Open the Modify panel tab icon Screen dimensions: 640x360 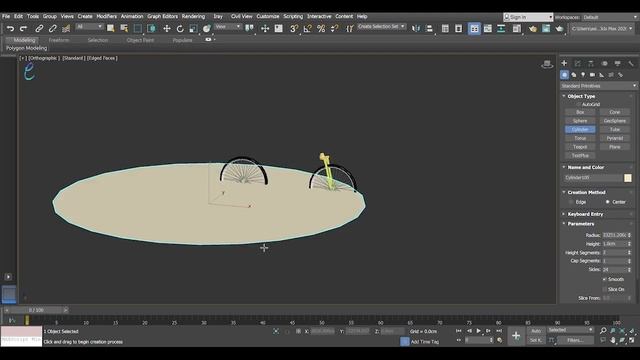pyautogui.click(x=578, y=63)
